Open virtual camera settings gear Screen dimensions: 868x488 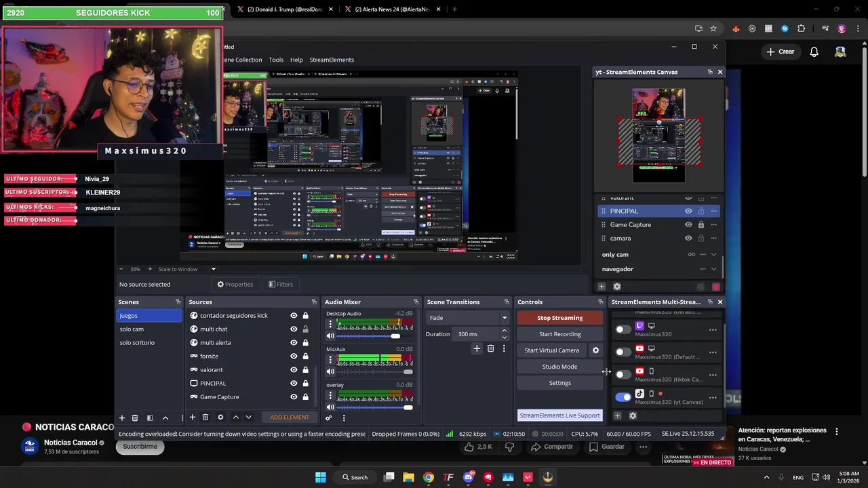click(x=595, y=350)
